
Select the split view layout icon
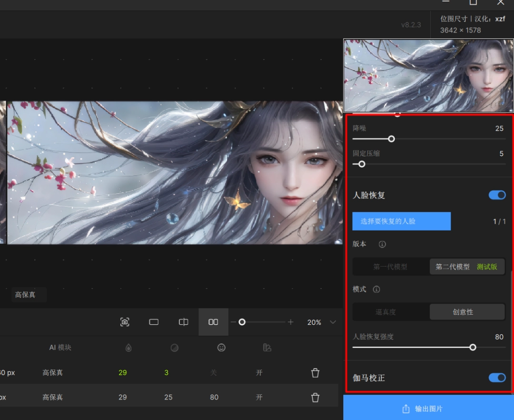click(183, 322)
